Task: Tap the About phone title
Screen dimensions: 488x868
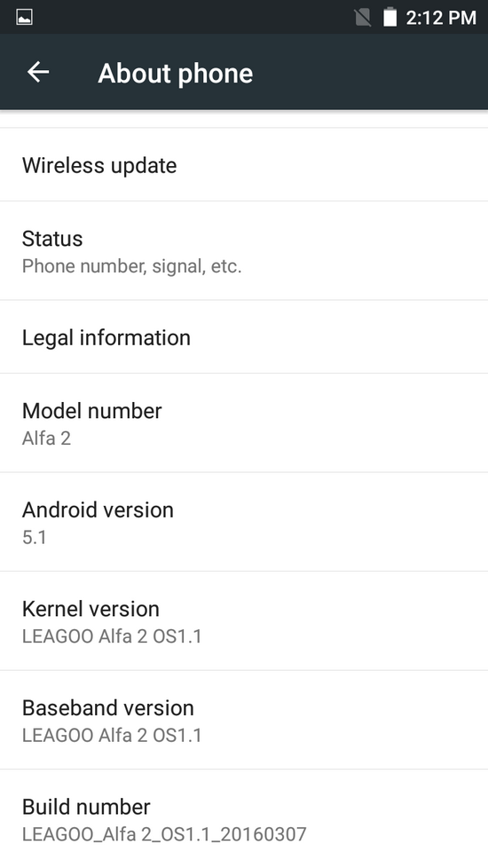Action: coord(176,73)
